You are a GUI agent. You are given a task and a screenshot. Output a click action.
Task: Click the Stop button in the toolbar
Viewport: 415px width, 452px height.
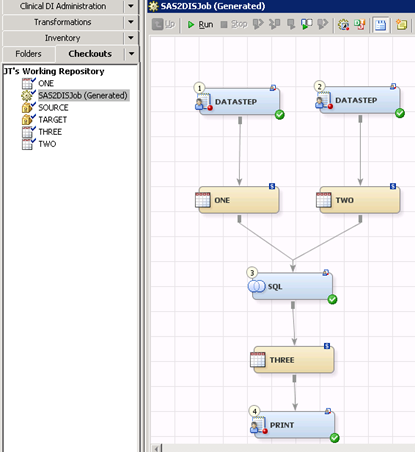234,24
